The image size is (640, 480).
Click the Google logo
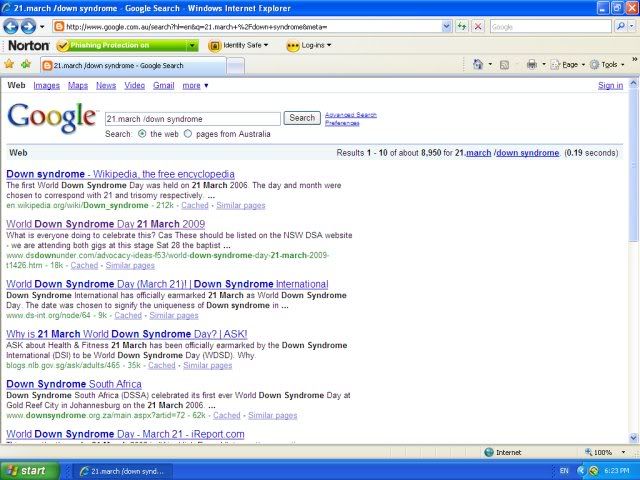click(x=53, y=118)
